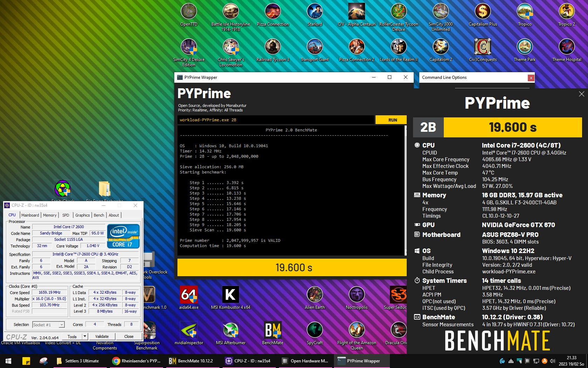Select the Theme Park desktop icon

tap(525, 50)
